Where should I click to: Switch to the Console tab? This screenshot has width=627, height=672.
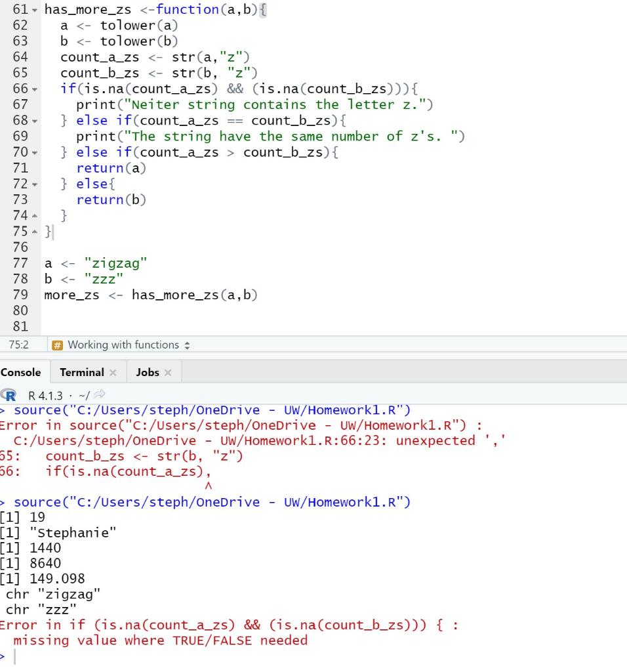[21, 373]
